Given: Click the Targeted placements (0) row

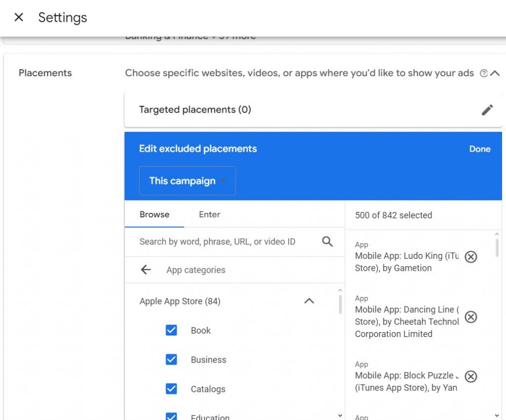Looking at the screenshot, I should coord(296,110).
